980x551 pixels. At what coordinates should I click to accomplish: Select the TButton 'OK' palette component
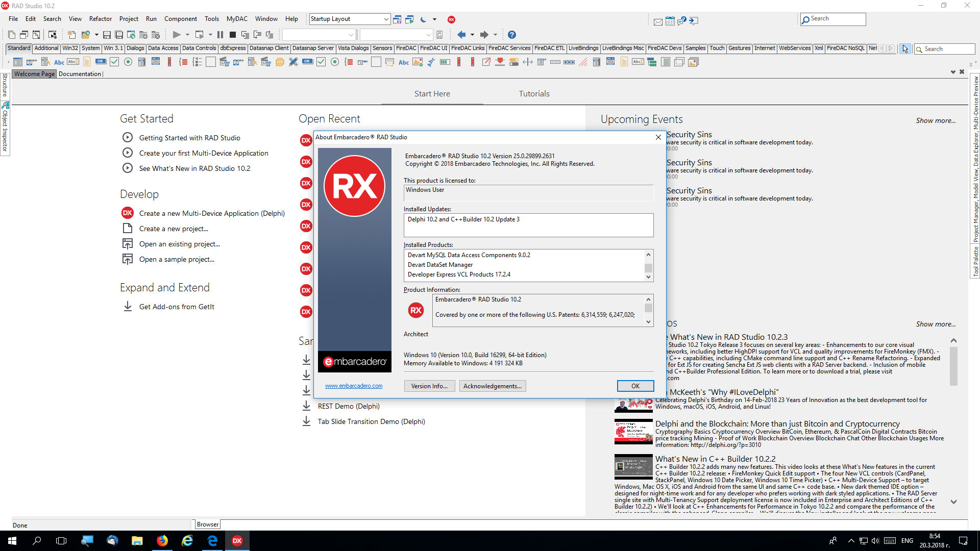[x=101, y=62]
